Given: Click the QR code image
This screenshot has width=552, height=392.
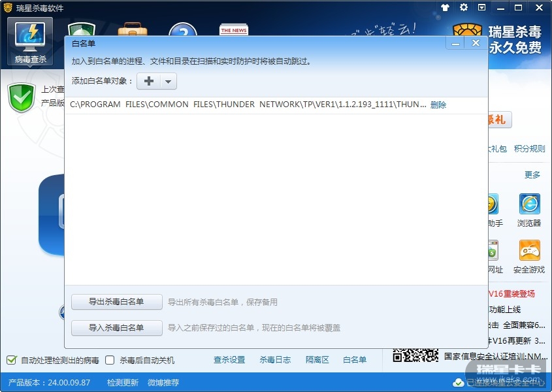Looking at the screenshot, I should 415,355.
